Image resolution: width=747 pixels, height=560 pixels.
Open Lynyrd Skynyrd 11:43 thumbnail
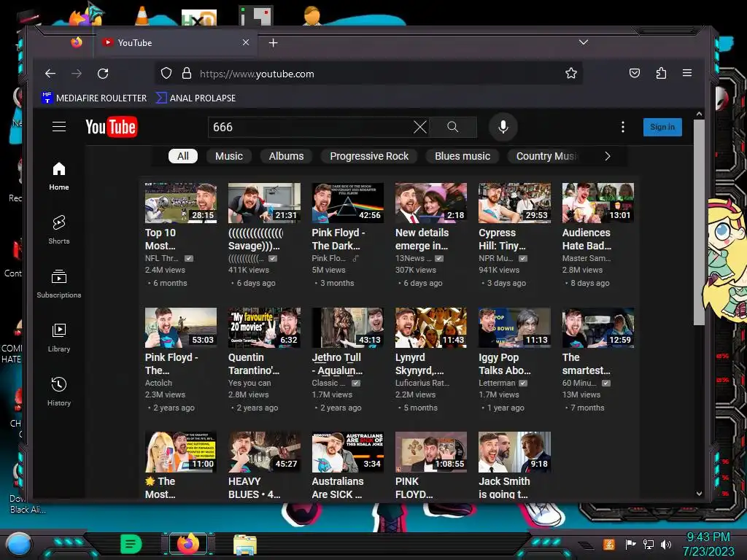[x=431, y=327]
